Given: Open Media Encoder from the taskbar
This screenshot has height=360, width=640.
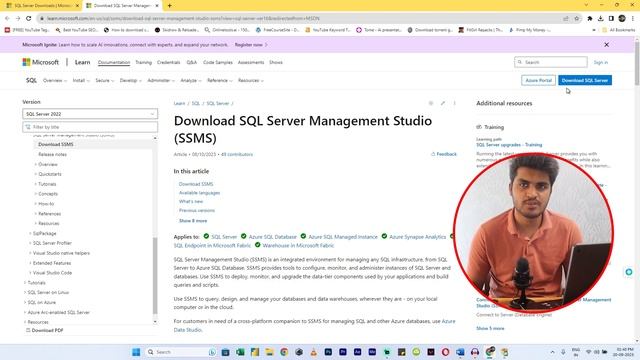Looking at the screenshot, I should tap(372, 352).
